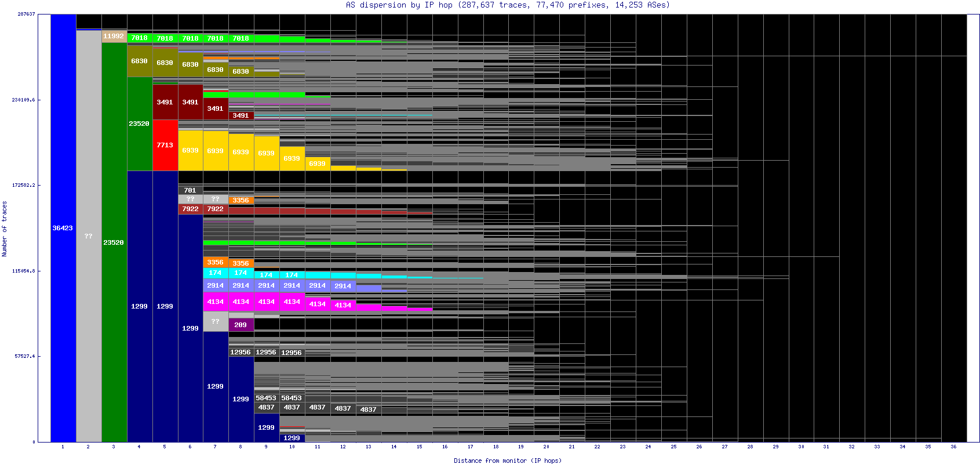Select the magenta AS 4134 block at hop 7
This screenshot has width=980, height=464.
click(216, 302)
